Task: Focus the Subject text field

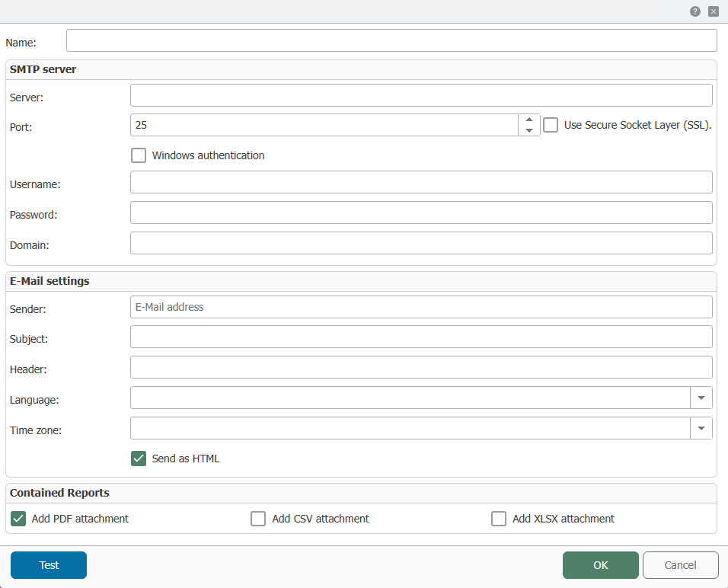Action: pyautogui.click(x=422, y=337)
